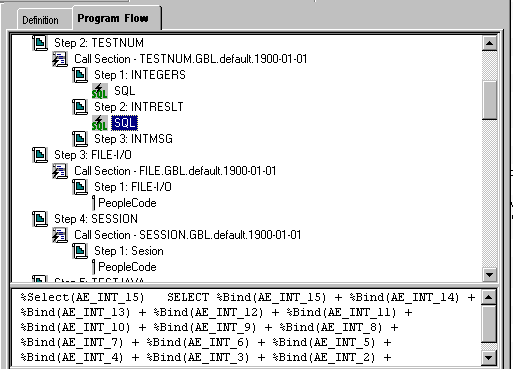Select Call Section - FILE.GBL.default.1900-01-01
513x369 pixels.
(x=175, y=171)
